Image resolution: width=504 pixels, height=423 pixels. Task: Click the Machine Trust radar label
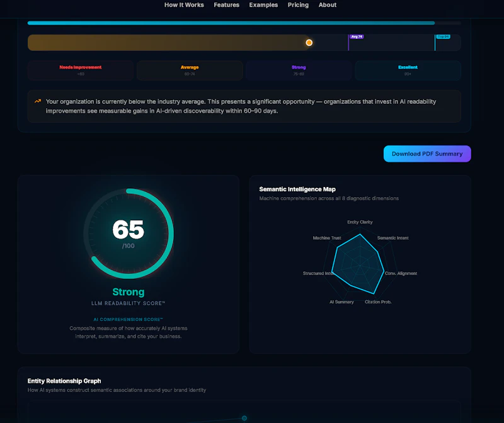327,238
